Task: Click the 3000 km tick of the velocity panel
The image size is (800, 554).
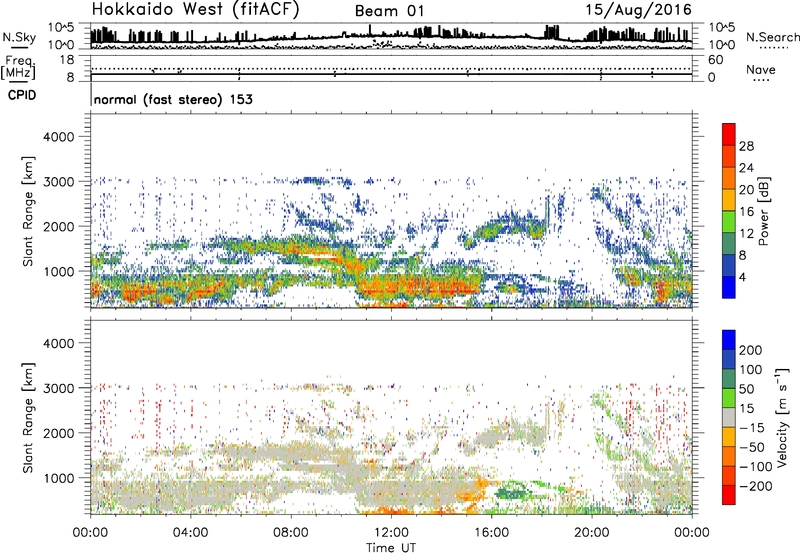Action: click(x=58, y=388)
